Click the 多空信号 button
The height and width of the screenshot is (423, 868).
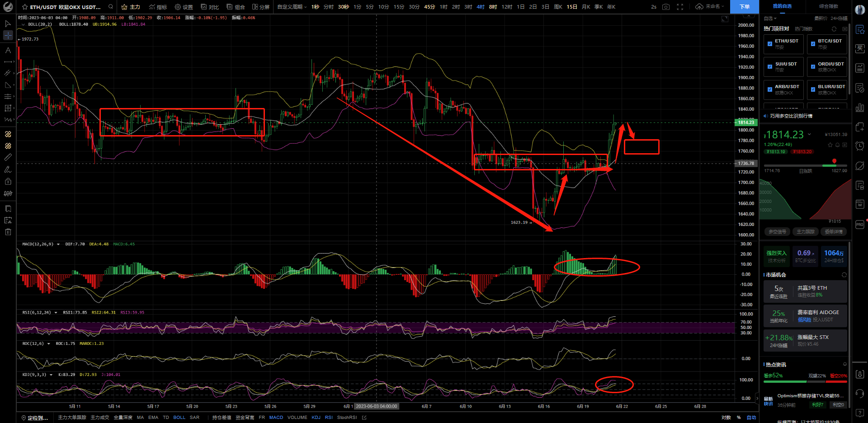point(778,232)
